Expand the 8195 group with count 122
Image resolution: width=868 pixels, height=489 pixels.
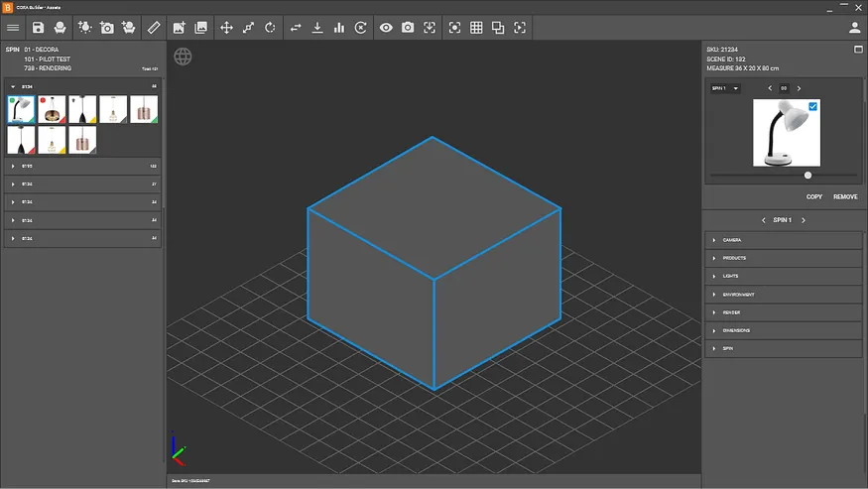tap(82, 166)
